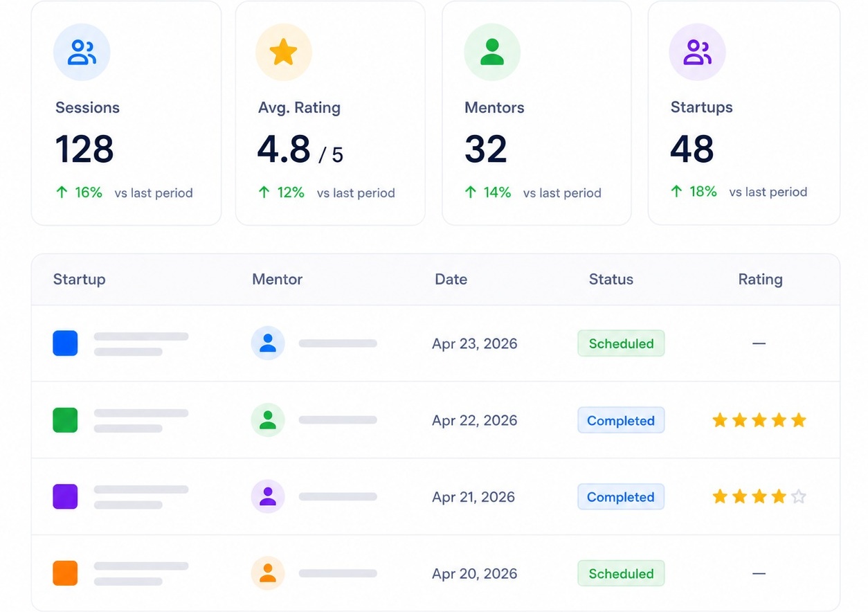Screen dimensions: 868x612
Task: Select the purple mentor avatar for Apr 21
Action: pyautogui.click(x=268, y=496)
